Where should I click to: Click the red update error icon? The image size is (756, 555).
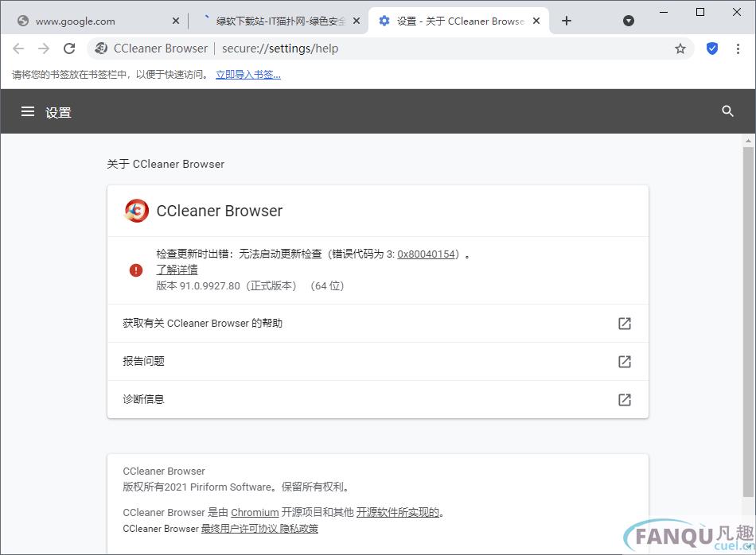click(x=136, y=270)
